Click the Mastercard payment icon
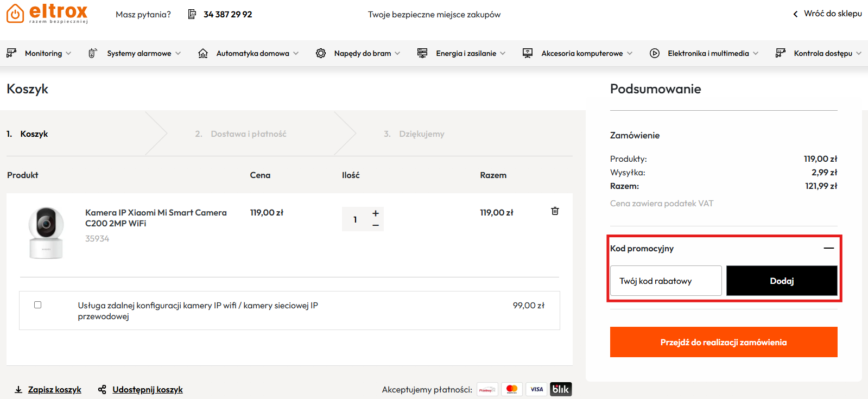The image size is (868, 399). [x=511, y=389]
